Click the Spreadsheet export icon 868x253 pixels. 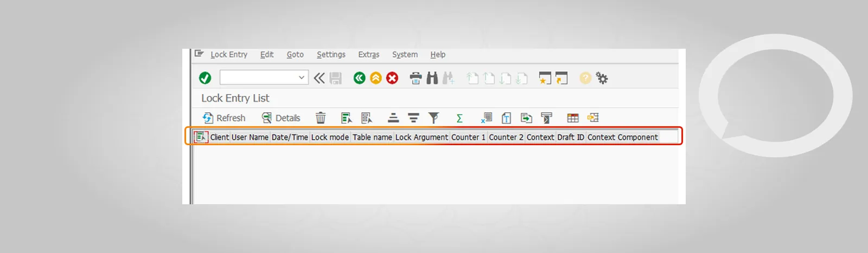[x=486, y=118]
